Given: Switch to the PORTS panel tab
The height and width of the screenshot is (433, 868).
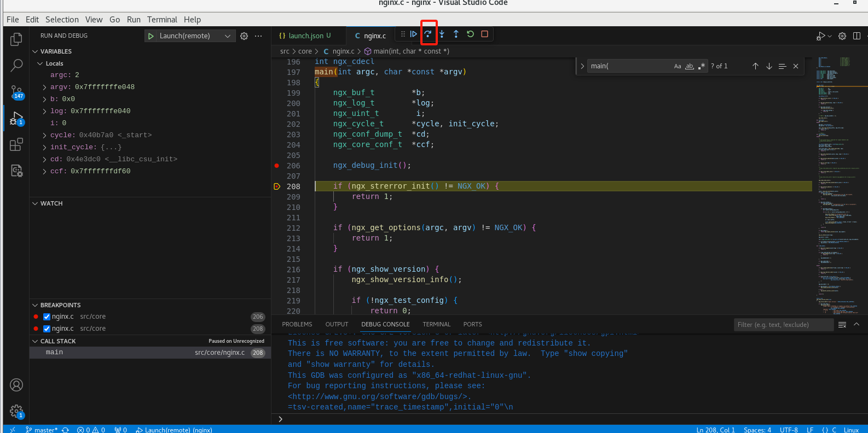Looking at the screenshot, I should click(x=473, y=324).
